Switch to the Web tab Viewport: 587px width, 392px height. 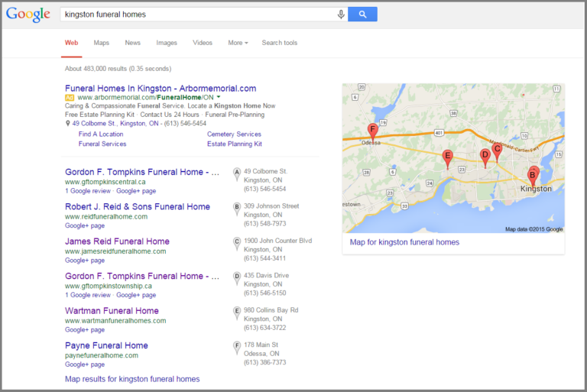click(72, 43)
